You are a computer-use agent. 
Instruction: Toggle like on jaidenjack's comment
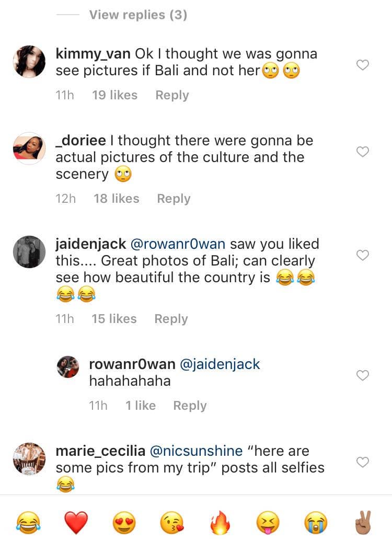click(x=362, y=255)
